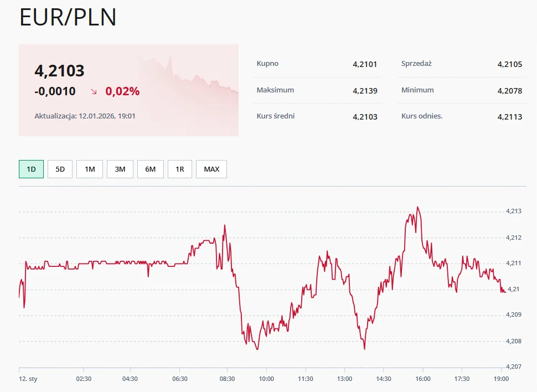Screen dimensions: 537x392
Task: Click the Sprzedaż sell rate value
Action: pyautogui.click(x=509, y=64)
